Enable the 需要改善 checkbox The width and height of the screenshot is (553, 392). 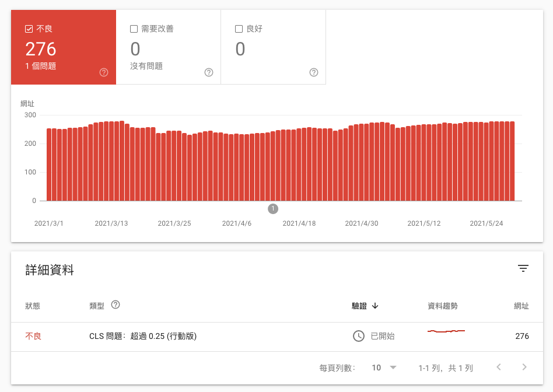pos(134,29)
